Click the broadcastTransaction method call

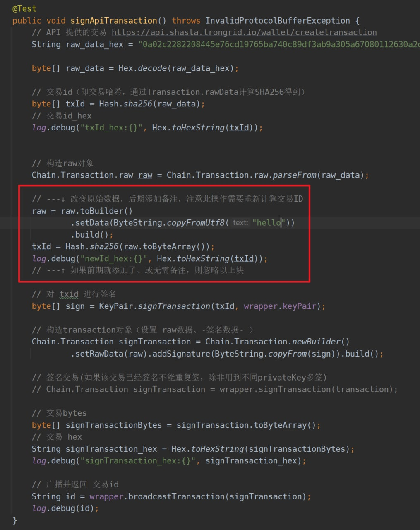(176, 496)
